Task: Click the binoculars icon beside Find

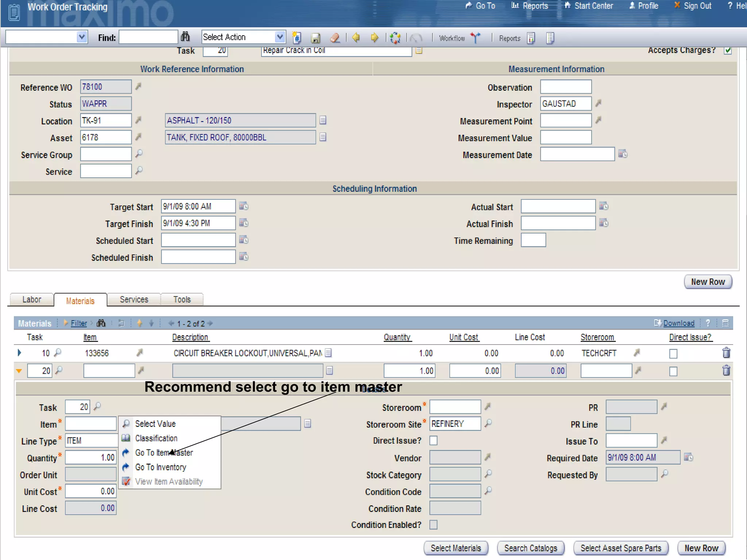Action: pos(185,37)
